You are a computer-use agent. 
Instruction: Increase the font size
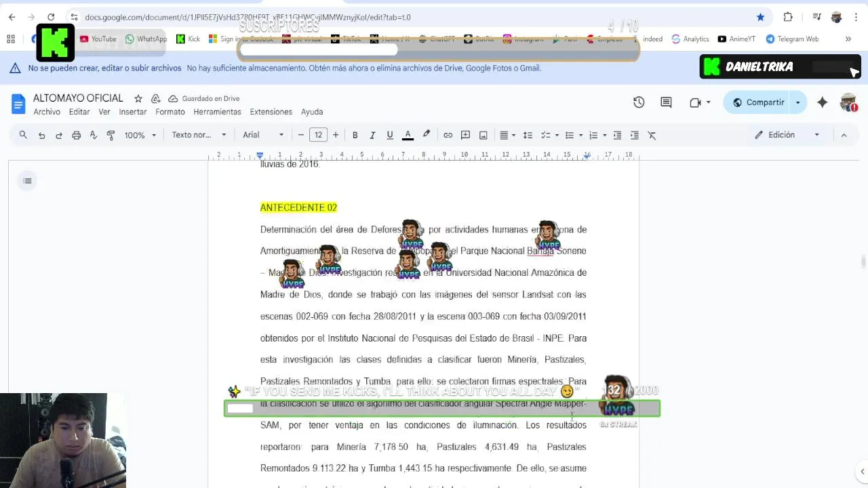(x=336, y=135)
